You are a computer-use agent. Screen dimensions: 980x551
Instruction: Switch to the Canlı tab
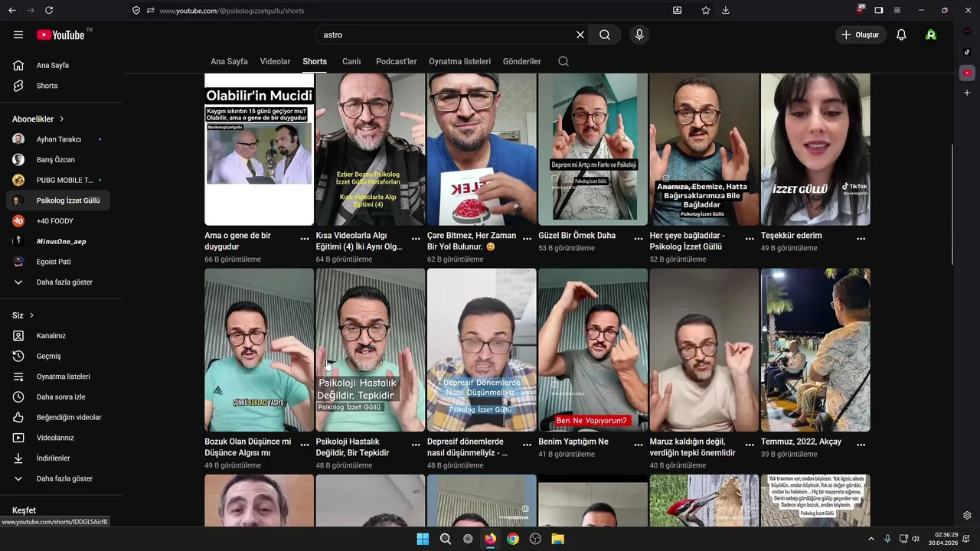351,61
